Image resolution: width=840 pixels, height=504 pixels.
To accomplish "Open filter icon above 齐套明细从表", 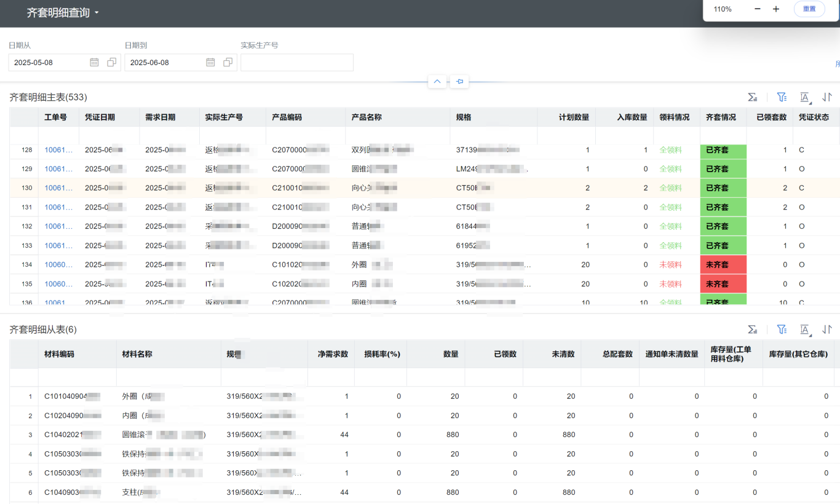I will tap(782, 329).
